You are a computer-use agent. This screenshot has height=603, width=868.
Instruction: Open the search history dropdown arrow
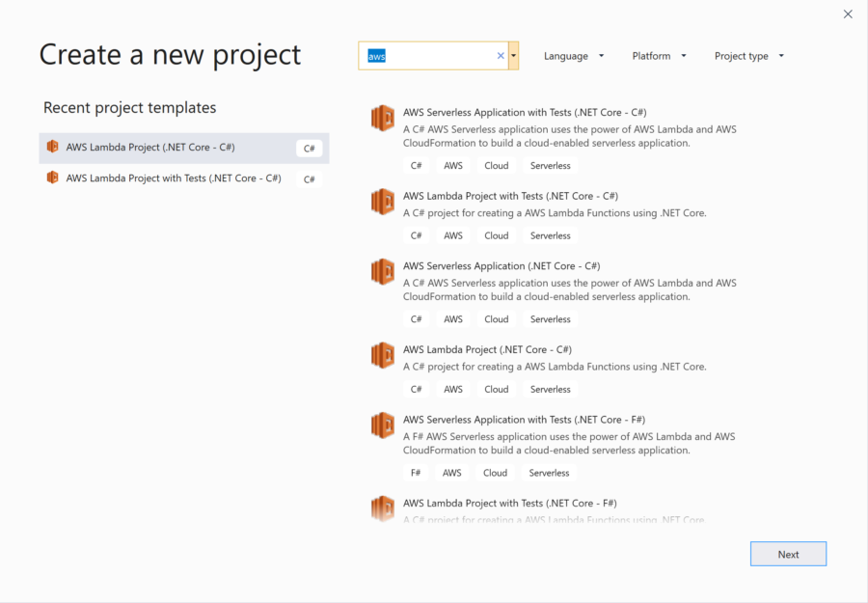514,56
